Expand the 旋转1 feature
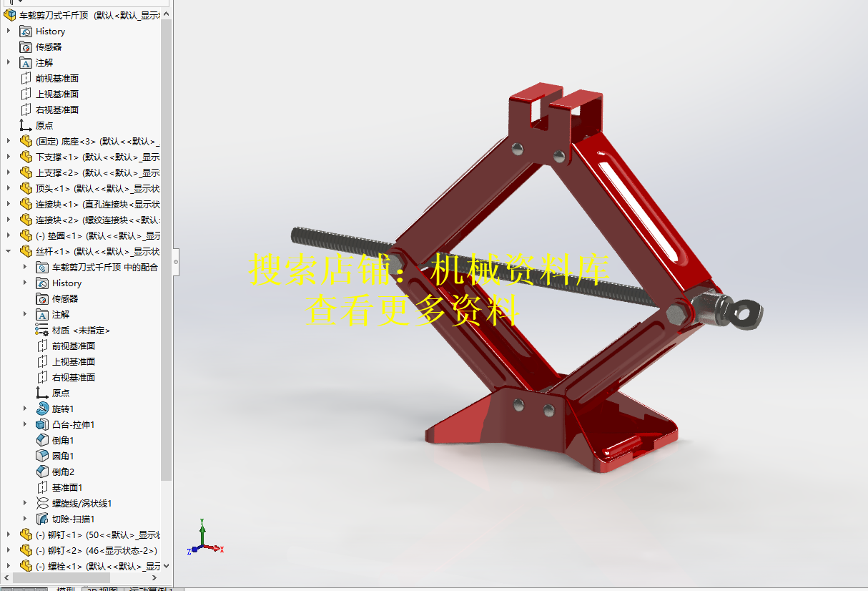Image resolution: width=868 pixels, height=591 pixels. coord(25,409)
